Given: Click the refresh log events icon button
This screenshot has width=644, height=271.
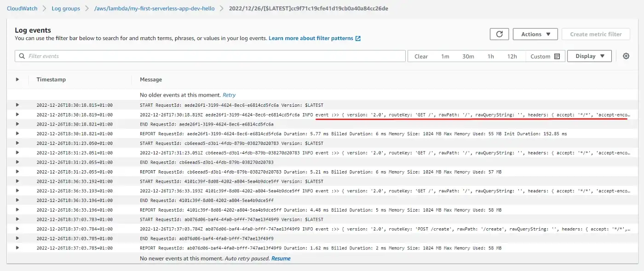Looking at the screenshot, I should [x=499, y=34].
